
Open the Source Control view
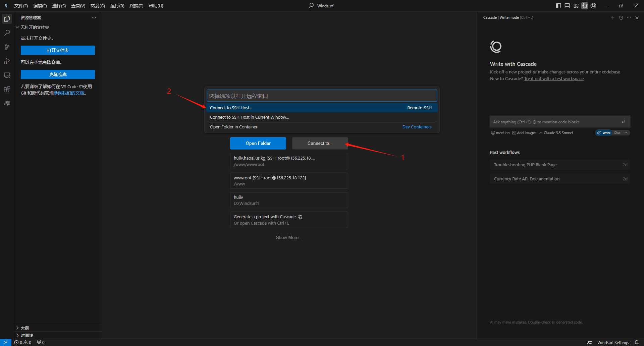(x=7, y=47)
